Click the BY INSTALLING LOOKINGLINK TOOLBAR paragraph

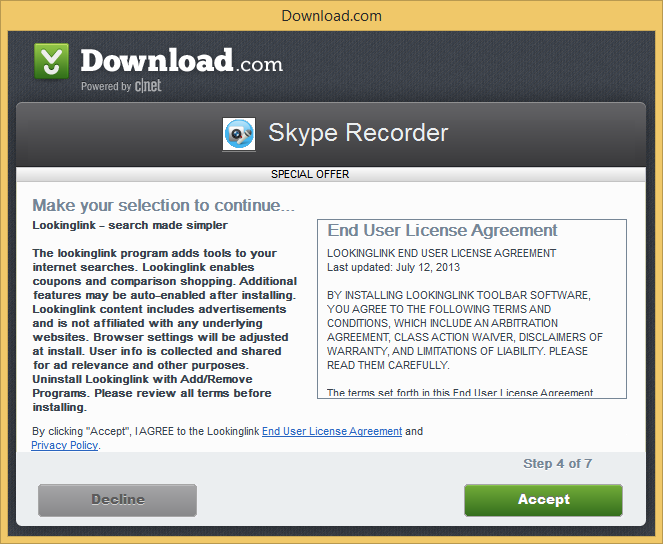[x=465, y=330]
